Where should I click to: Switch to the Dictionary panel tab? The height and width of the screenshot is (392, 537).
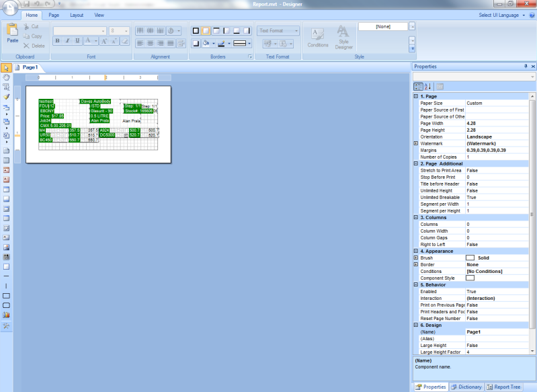point(466,387)
